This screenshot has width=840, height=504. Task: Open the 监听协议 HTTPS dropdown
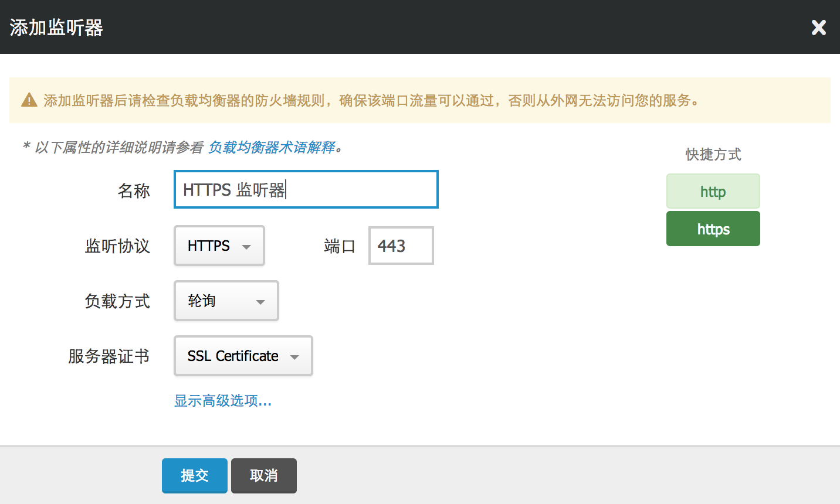pyautogui.click(x=219, y=246)
